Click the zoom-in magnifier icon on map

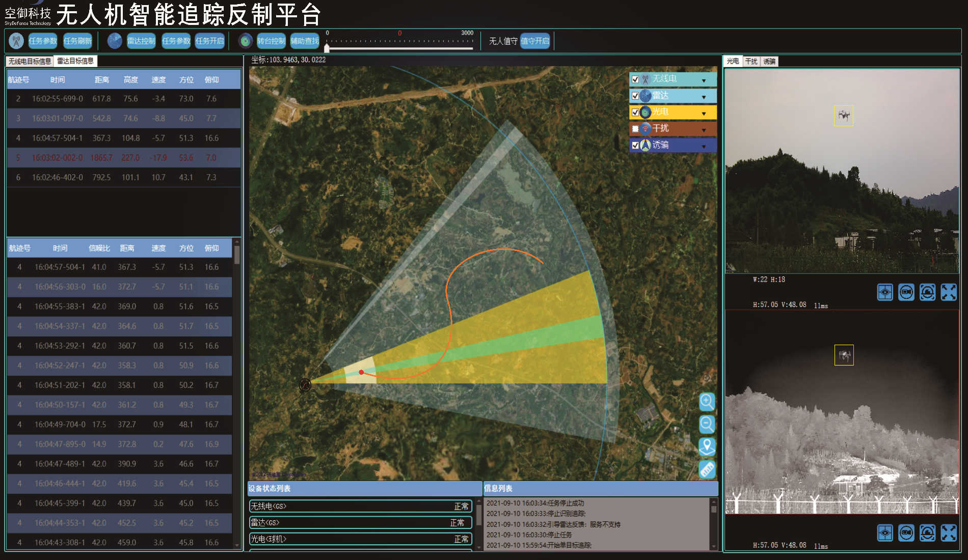pyautogui.click(x=707, y=402)
